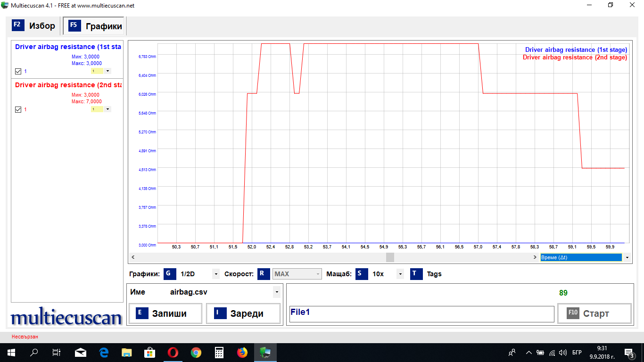Uncheck the 1st stage airbag resistance checkbox
The width and height of the screenshot is (644, 362).
(18, 71)
